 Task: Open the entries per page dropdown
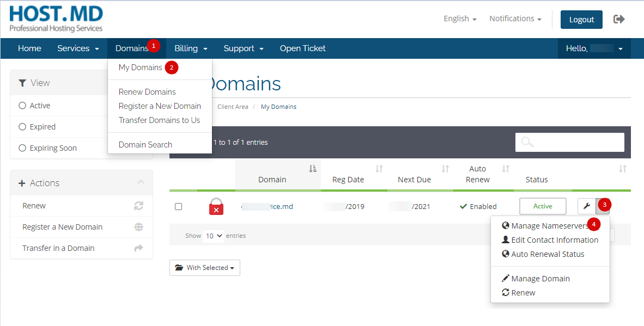coord(213,236)
